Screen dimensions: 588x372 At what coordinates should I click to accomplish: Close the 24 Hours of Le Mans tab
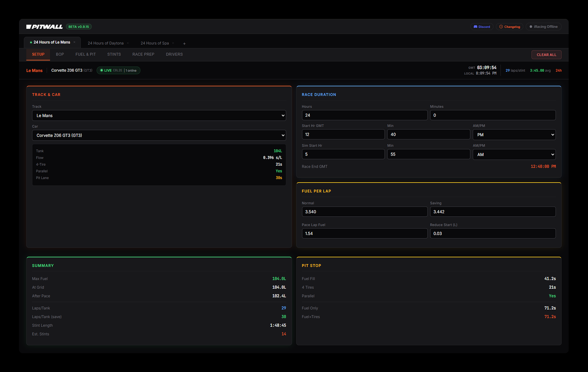[74, 42]
